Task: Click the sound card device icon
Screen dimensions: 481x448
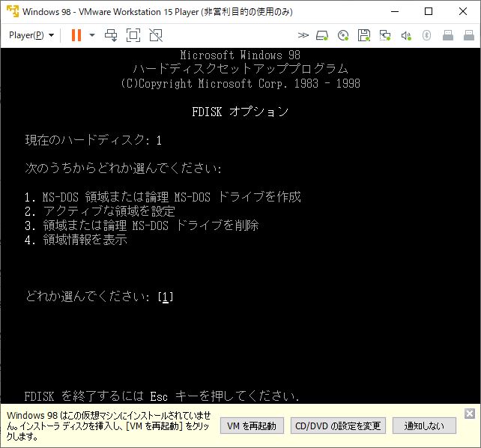Action: 406,35
